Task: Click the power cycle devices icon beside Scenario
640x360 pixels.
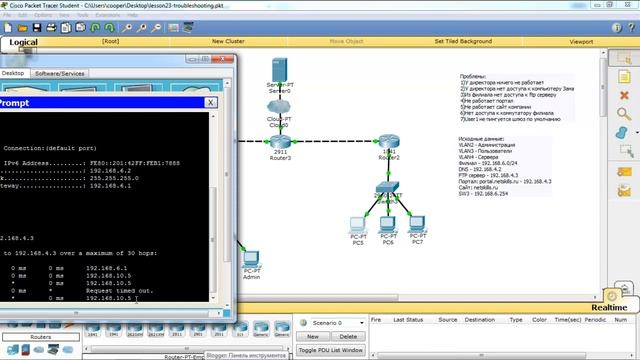Action: (x=303, y=323)
